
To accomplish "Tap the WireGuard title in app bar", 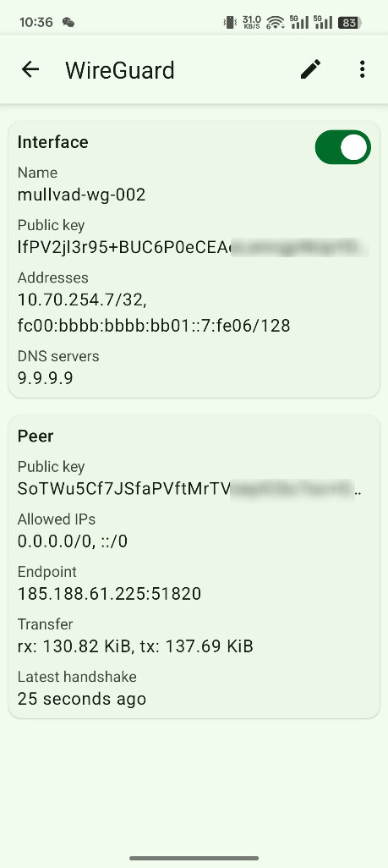I will pos(120,70).
